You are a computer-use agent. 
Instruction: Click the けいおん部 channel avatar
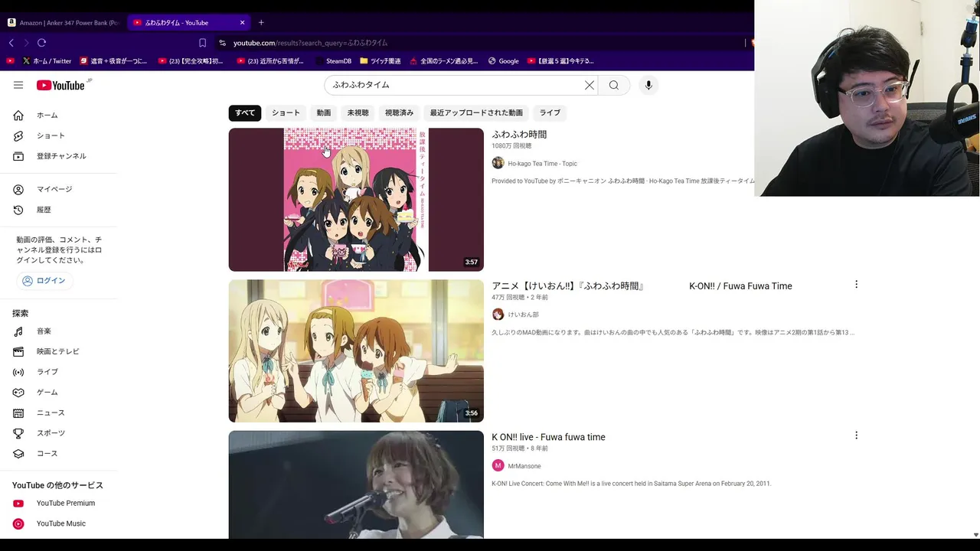[x=498, y=315]
